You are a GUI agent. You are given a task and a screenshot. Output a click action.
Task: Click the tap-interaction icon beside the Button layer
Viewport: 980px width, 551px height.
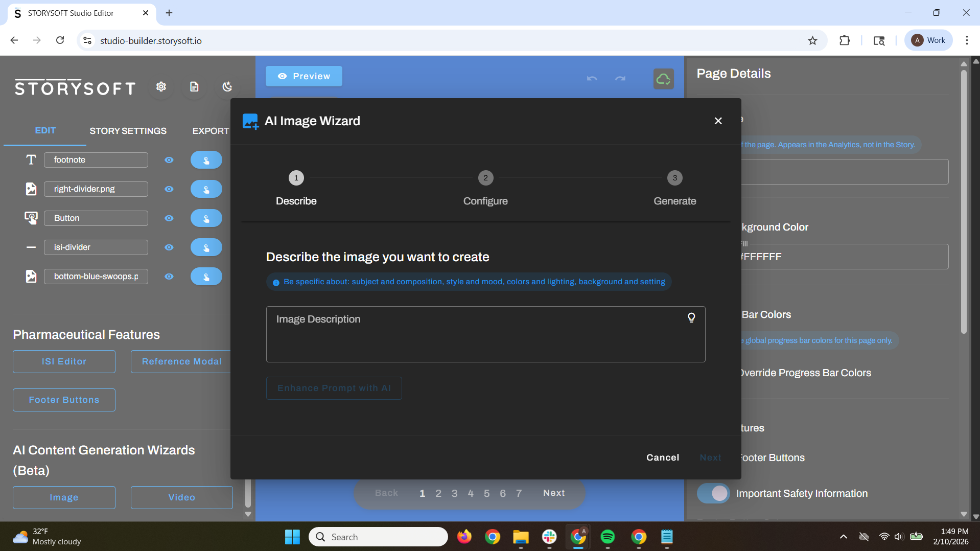(x=31, y=218)
